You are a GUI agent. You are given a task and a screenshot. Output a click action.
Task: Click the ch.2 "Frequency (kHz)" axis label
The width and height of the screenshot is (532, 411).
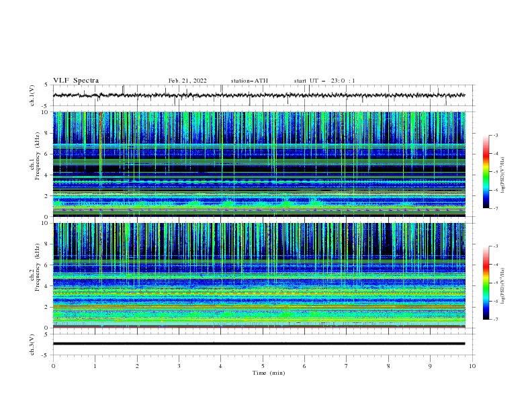coord(38,267)
